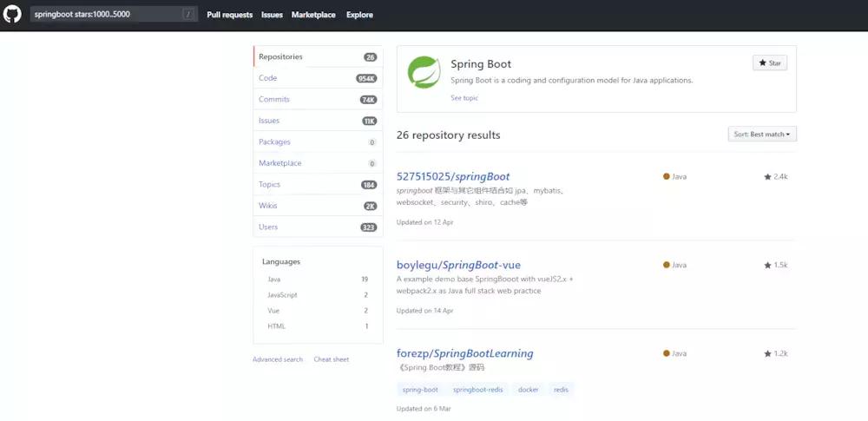Filter results by HTML language
The image size is (868, 421).
click(x=318, y=326)
